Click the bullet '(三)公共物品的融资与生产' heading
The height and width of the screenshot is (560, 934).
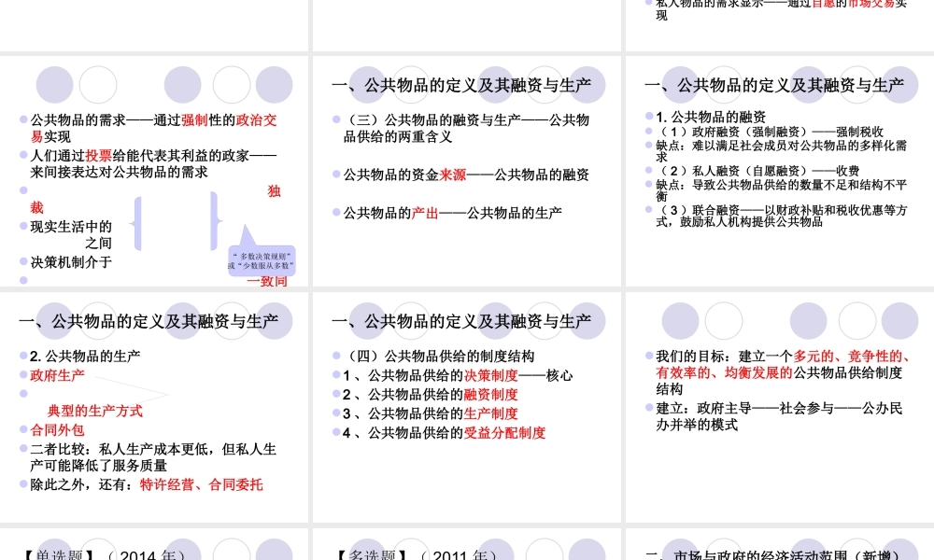pyautogui.click(x=466, y=129)
